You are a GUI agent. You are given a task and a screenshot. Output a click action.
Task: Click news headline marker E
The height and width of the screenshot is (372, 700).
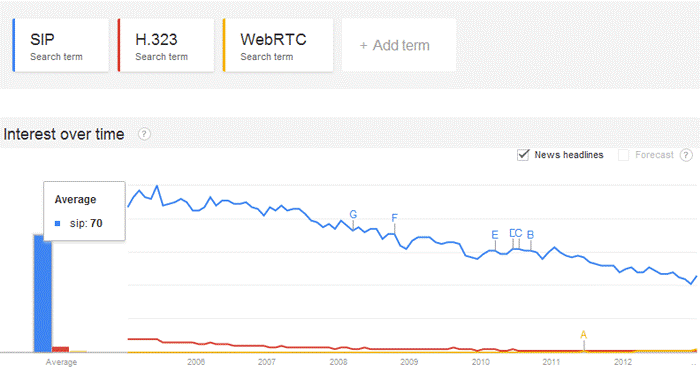point(495,235)
